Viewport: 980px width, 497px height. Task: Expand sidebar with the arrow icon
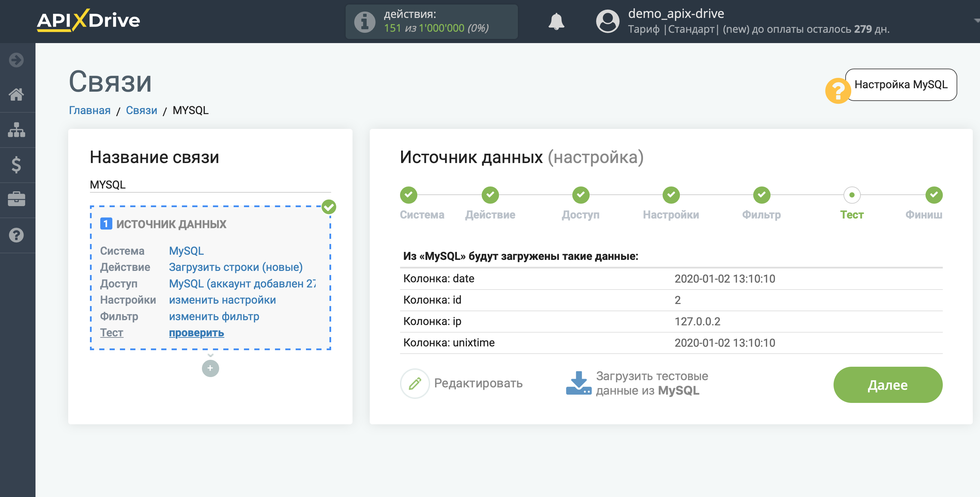[x=16, y=60]
